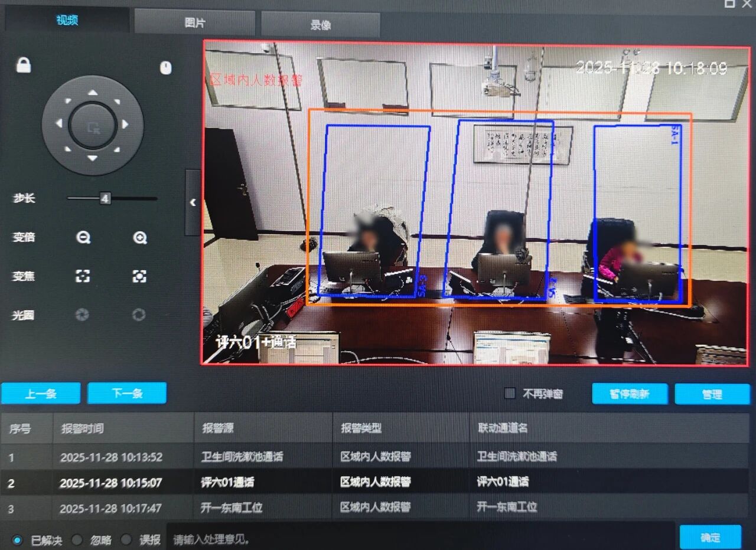
Task: Switch to the 录像 tab
Action: [321, 25]
